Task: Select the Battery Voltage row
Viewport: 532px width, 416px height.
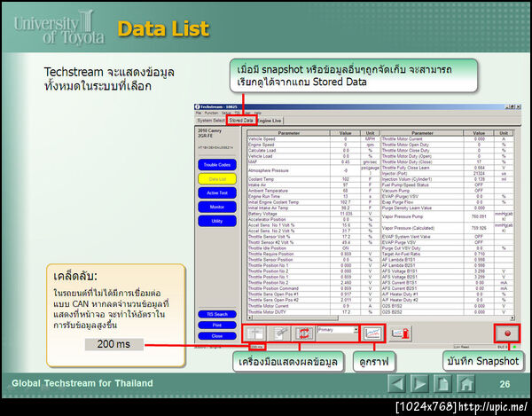Action: pos(313,214)
